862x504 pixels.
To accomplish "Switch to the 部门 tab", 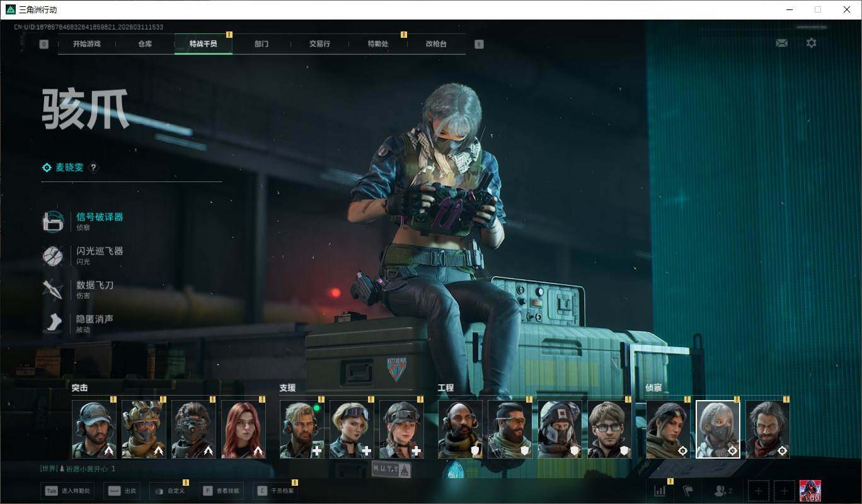I will (x=261, y=44).
